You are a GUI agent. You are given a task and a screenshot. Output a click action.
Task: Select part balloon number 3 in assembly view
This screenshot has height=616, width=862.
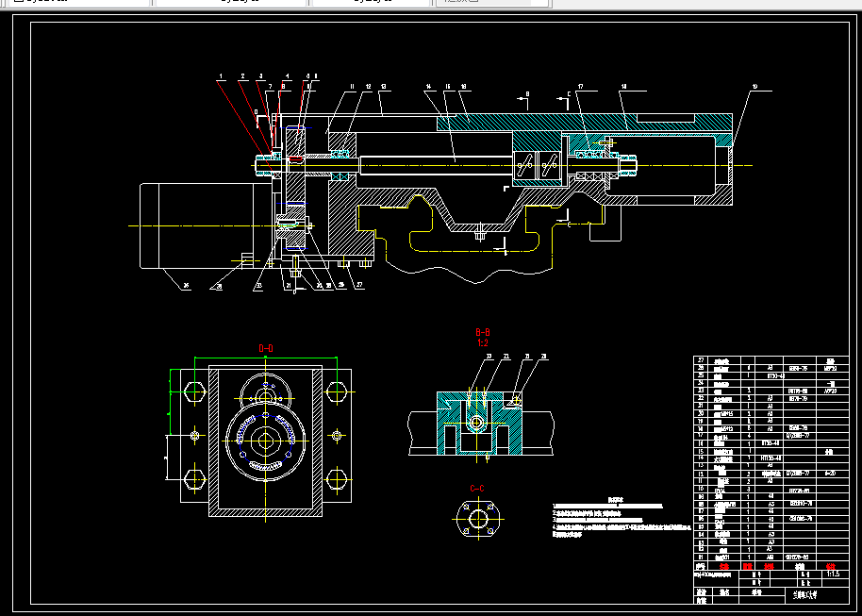(260, 75)
